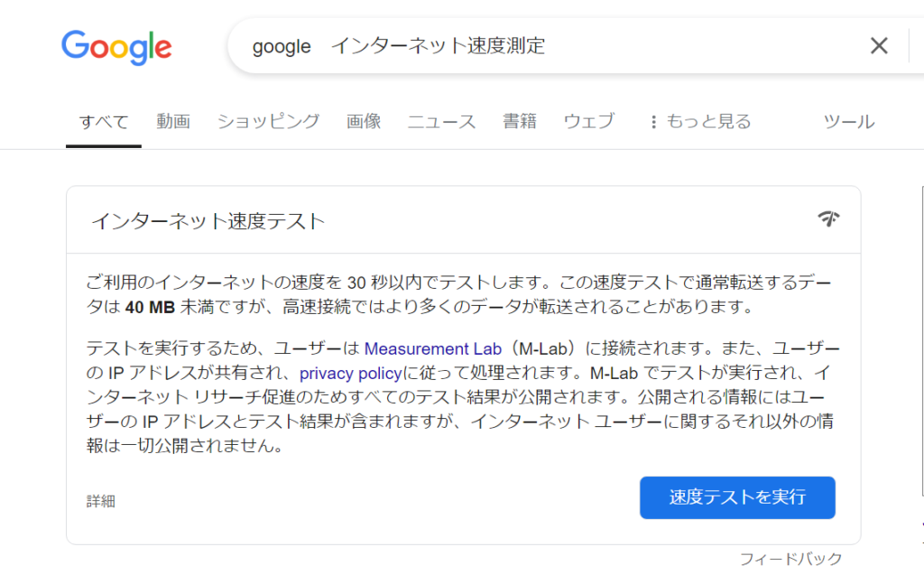Select the すべて tab

coord(104,122)
